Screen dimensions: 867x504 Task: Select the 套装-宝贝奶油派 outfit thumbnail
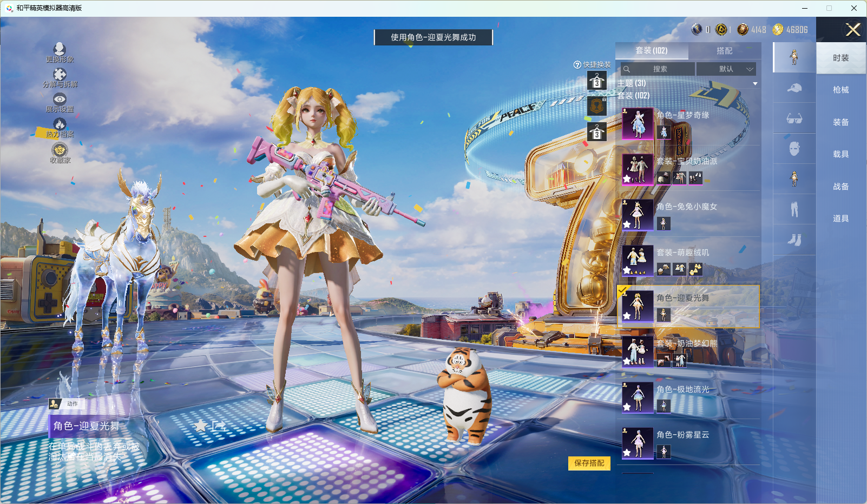pyautogui.click(x=638, y=169)
